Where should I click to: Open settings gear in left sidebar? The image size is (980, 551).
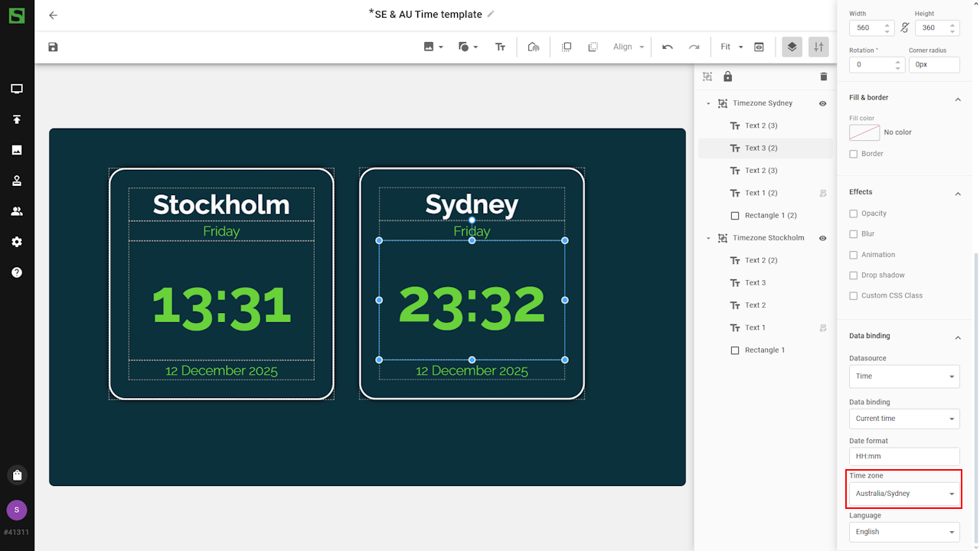click(x=17, y=242)
